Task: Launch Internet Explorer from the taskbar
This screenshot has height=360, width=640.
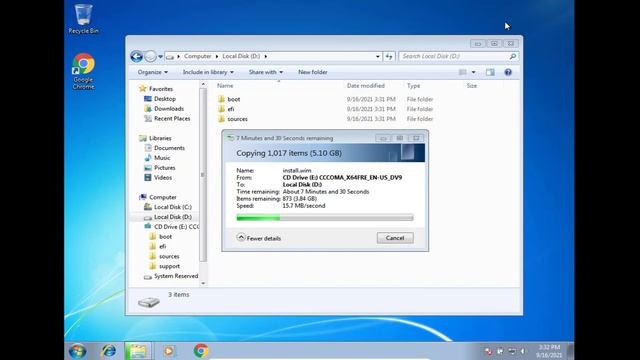Action: tap(108, 351)
